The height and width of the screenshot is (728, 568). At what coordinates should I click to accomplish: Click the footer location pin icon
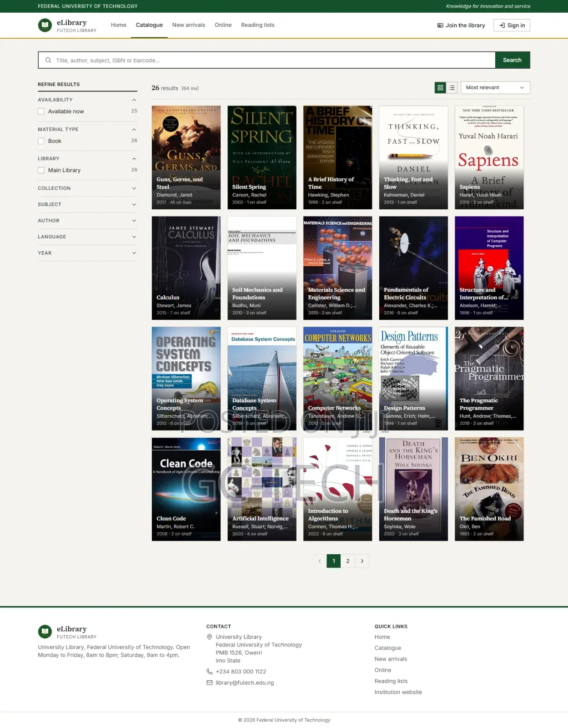210,637
